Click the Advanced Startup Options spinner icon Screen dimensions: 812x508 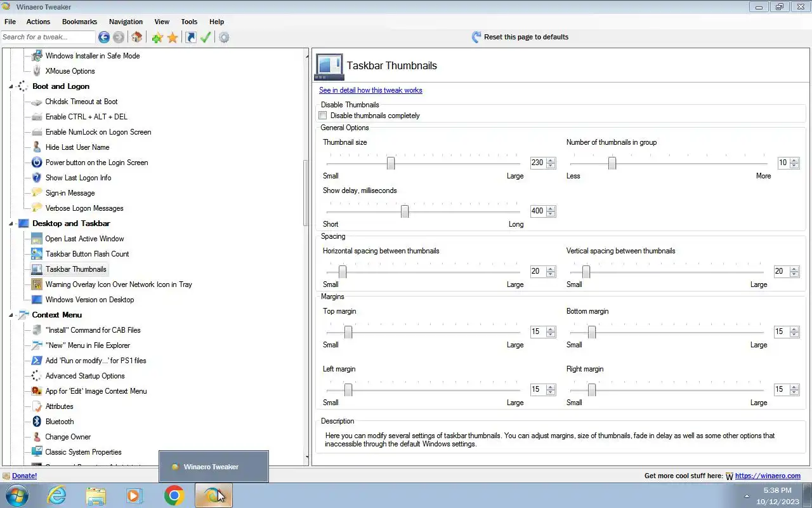(x=37, y=376)
